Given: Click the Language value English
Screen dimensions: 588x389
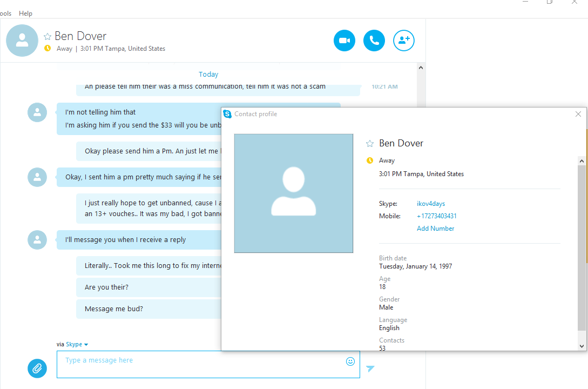Looking at the screenshot, I should click(389, 328).
